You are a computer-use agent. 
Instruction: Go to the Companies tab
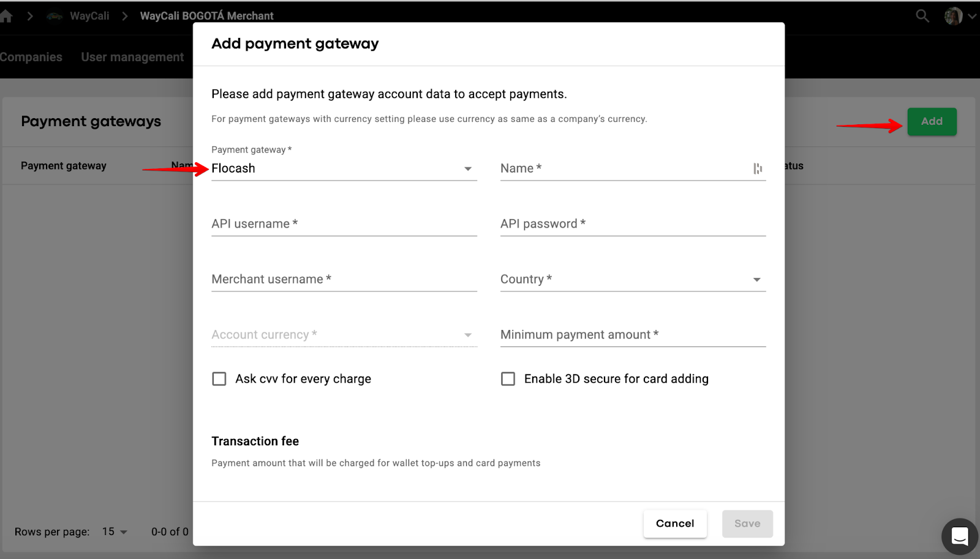pyautogui.click(x=31, y=57)
